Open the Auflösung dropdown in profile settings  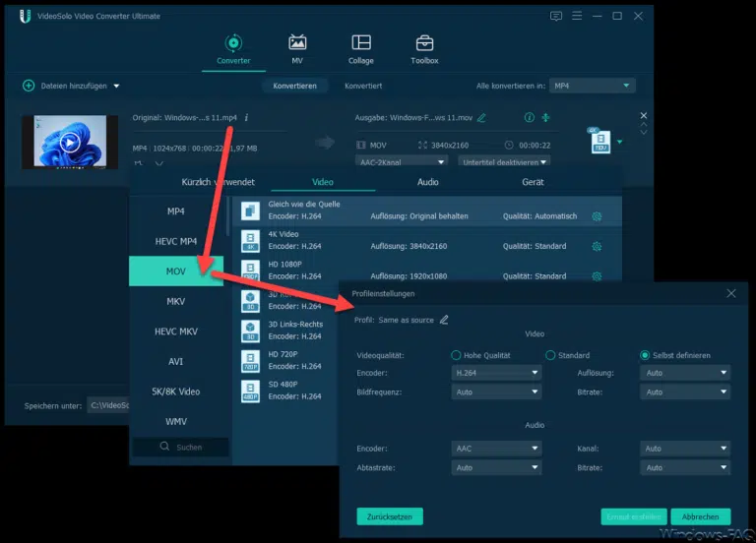(x=686, y=373)
